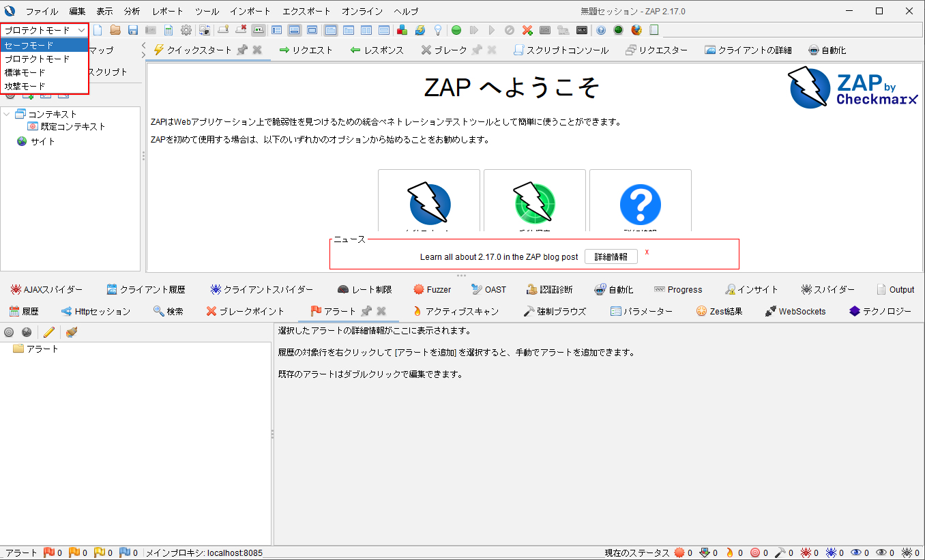Toggle the pressed request-response tabs layout icon
925x560 pixels.
click(x=331, y=30)
